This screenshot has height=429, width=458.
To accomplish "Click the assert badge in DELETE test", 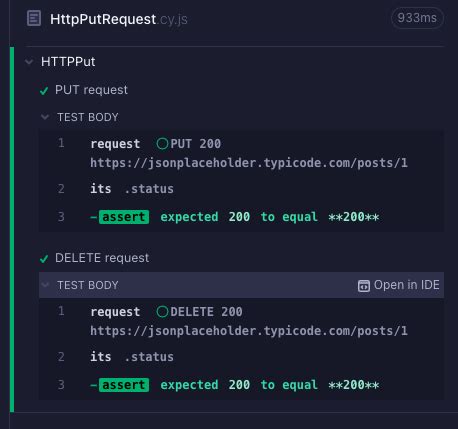I will pyautogui.click(x=124, y=385).
